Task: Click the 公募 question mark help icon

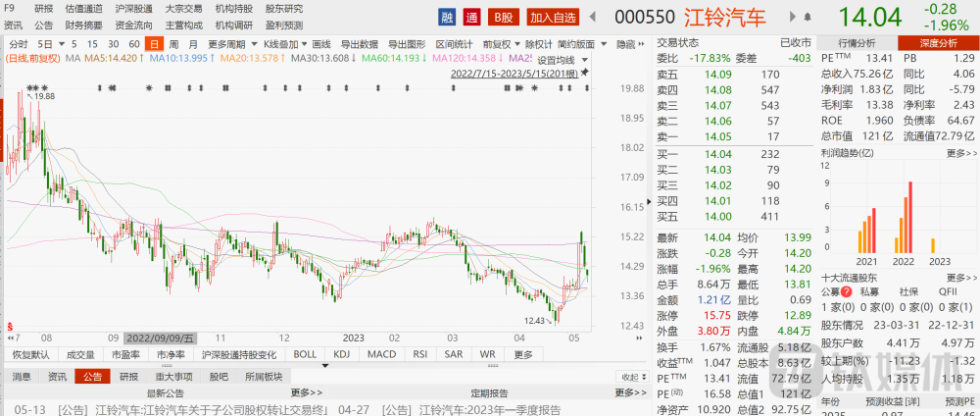Action: coord(847,291)
